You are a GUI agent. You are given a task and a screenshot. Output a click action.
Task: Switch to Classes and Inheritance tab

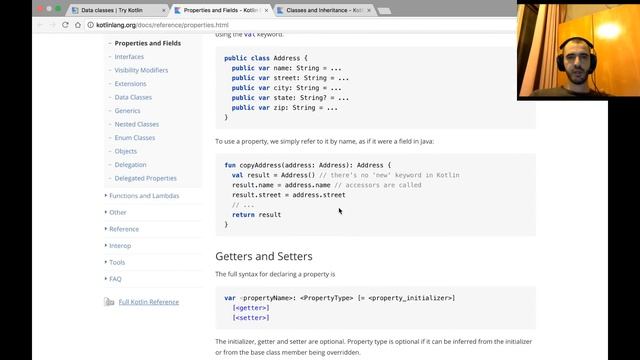323,10
